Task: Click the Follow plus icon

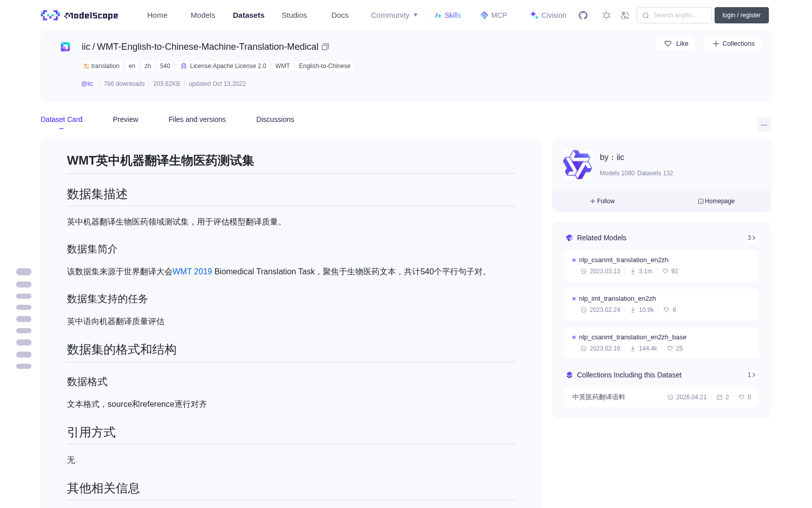Action: tap(593, 201)
